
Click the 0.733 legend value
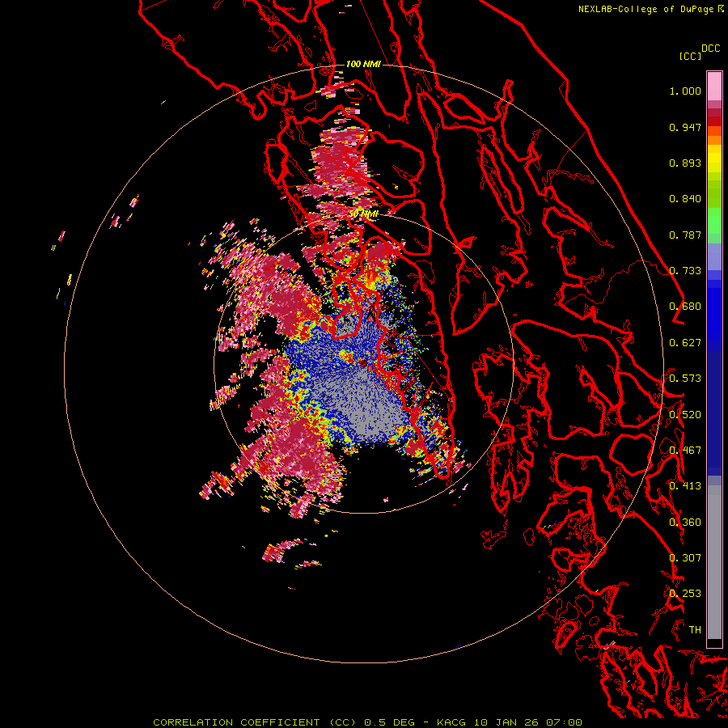[685, 271]
